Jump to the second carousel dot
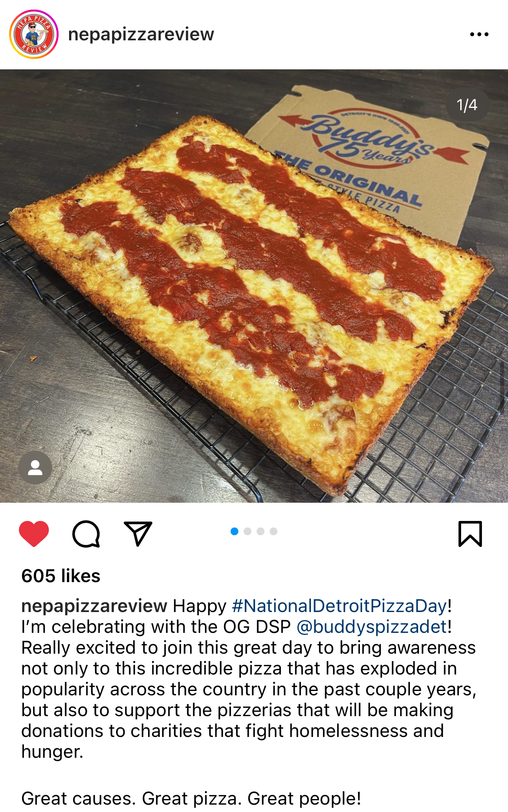Image resolution: width=508 pixels, height=812 pixels. [247, 531]
